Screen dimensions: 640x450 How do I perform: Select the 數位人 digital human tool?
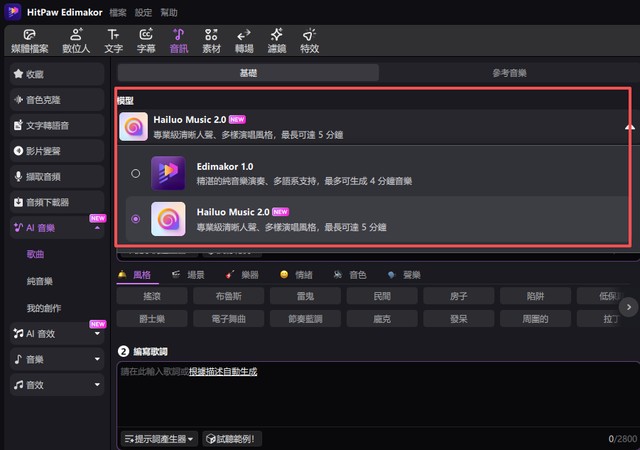click(x=76, y=40)
